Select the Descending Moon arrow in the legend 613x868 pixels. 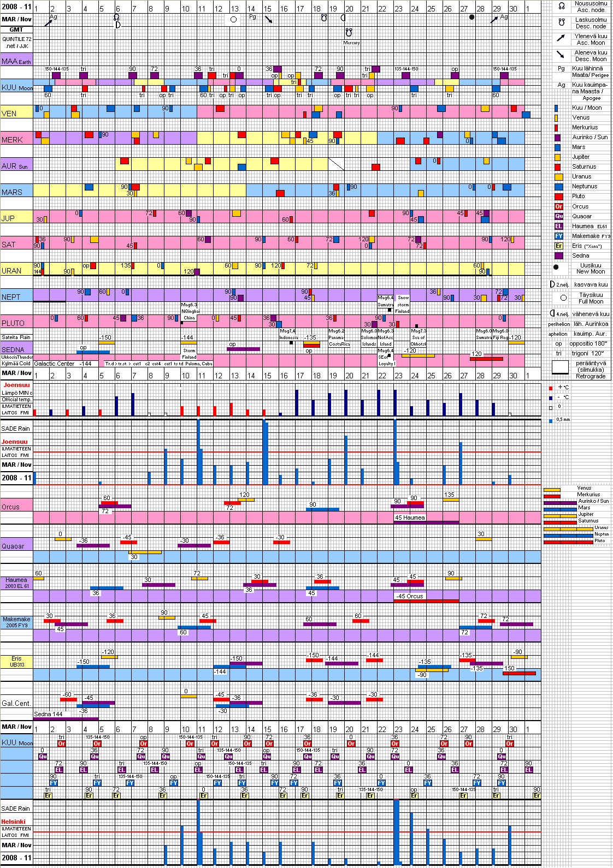click(x=561, y=55)
